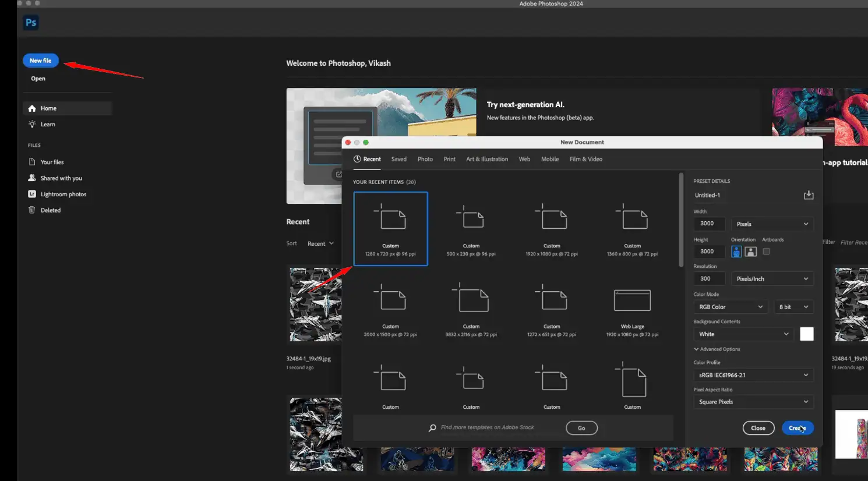Click the white background color swatch

(806, 334)
